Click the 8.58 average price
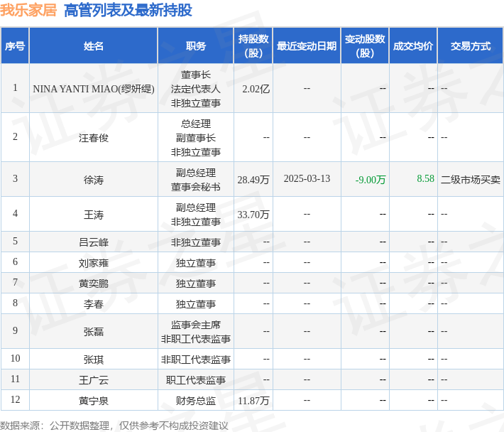The height and width of the screenshot is (432, 504). pyautogui.click(x=426, y=178)
